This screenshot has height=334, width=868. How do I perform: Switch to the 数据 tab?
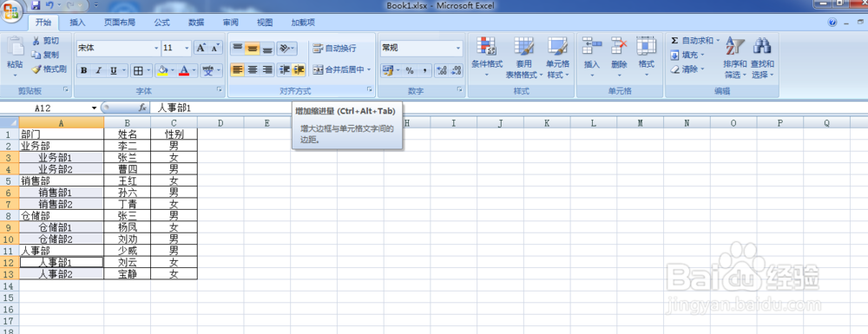pos(196,23)
